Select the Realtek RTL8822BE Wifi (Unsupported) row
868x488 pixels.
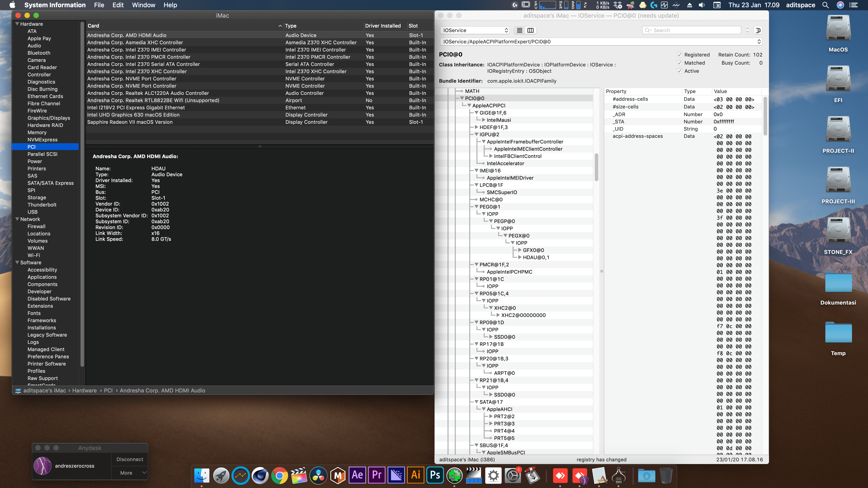[259, 100]
